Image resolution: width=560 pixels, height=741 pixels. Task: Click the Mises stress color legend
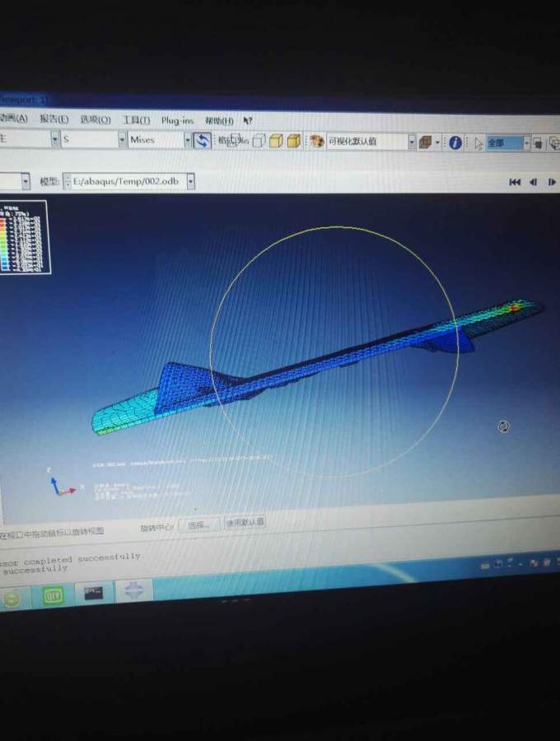(24, 237)
